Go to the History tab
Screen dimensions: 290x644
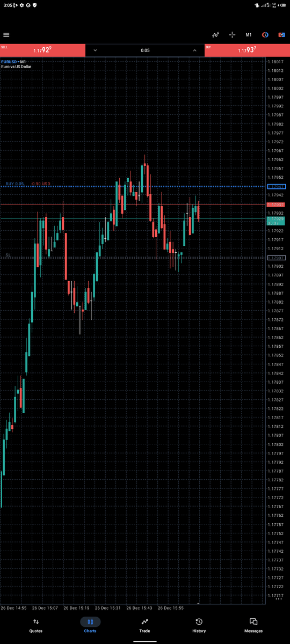click(199, 626)
